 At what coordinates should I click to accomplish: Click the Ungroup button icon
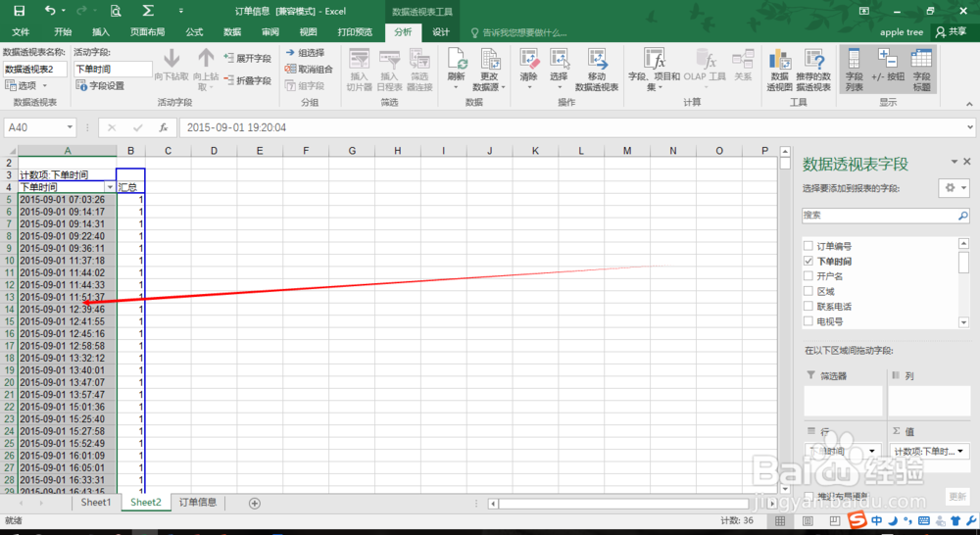tap(290, 69)
